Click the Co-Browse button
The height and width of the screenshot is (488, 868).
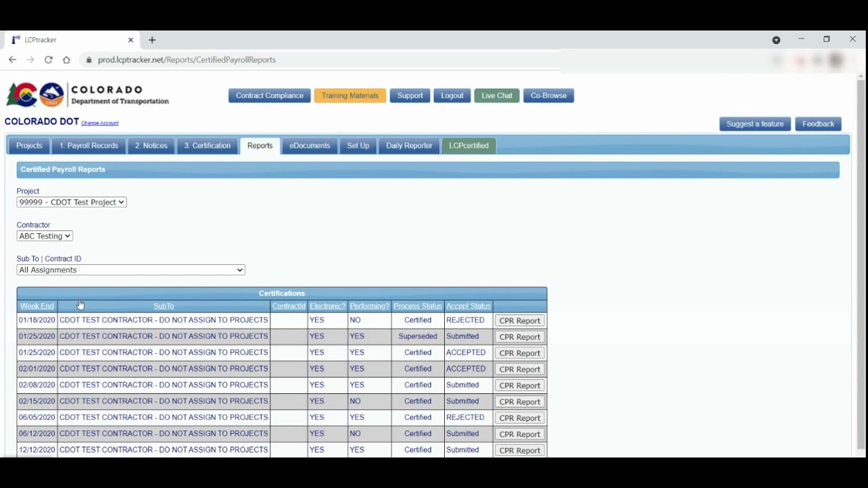[x=549, y=96]
